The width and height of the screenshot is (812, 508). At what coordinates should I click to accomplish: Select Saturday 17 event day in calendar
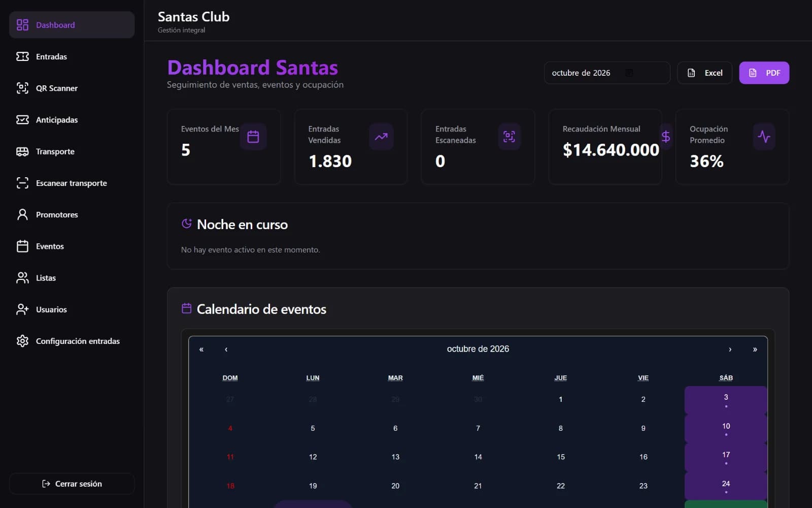coord(726,457)
